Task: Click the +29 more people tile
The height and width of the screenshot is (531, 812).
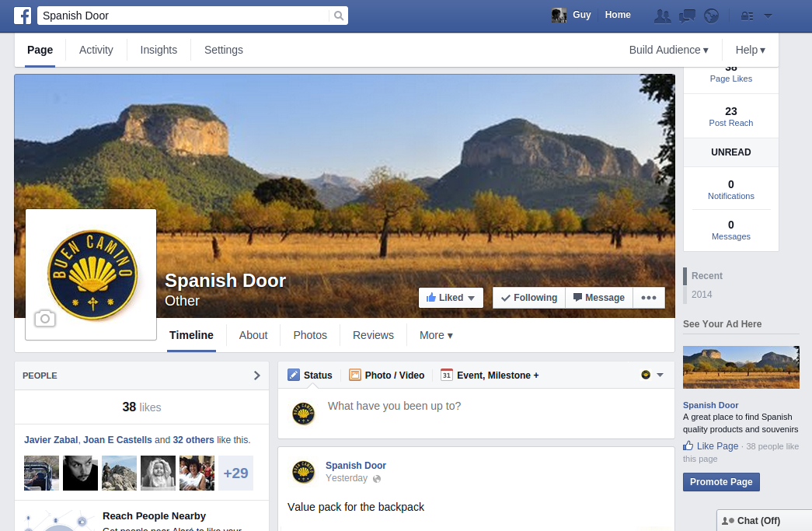Action: 235,473
